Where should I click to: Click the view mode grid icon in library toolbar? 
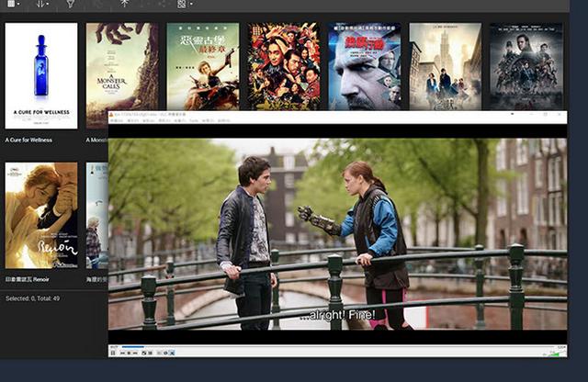[x=11, y=4]
